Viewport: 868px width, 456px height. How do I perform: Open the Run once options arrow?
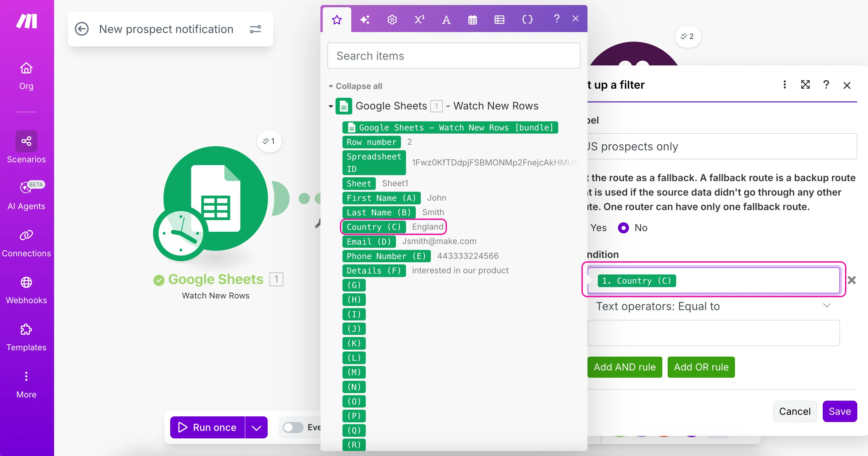pos(256,427)
